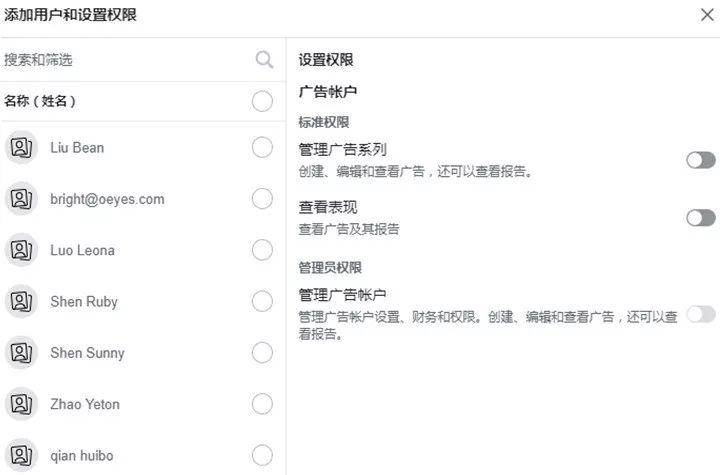Turn on the 查看表现 toggle
This screenshot has width=721, height=475.
click(701, 217)
